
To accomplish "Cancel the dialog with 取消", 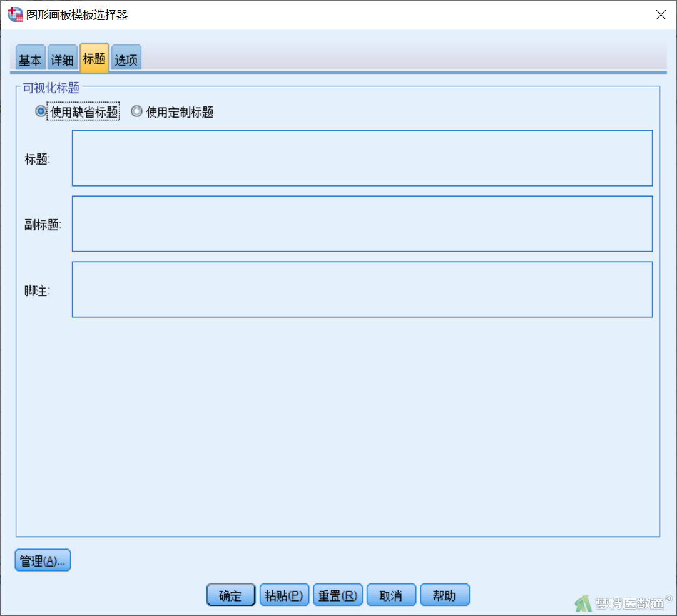I will [391, 595].
